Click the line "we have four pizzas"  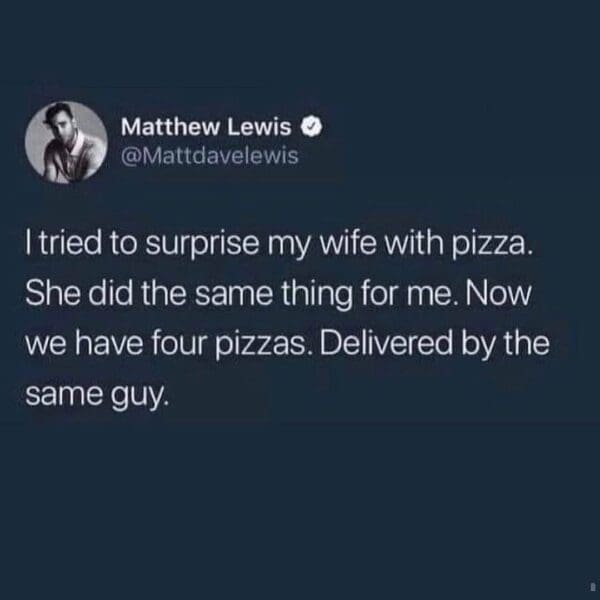point(287,344)
